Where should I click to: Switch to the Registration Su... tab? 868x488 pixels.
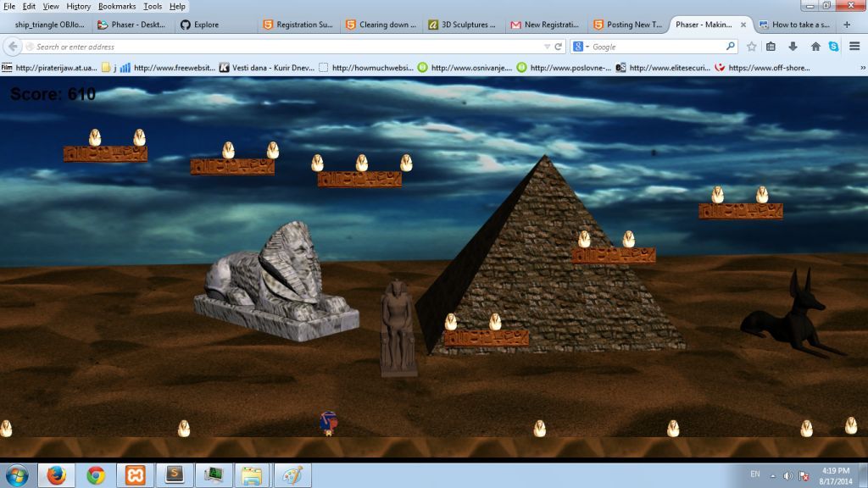[299, 25]
